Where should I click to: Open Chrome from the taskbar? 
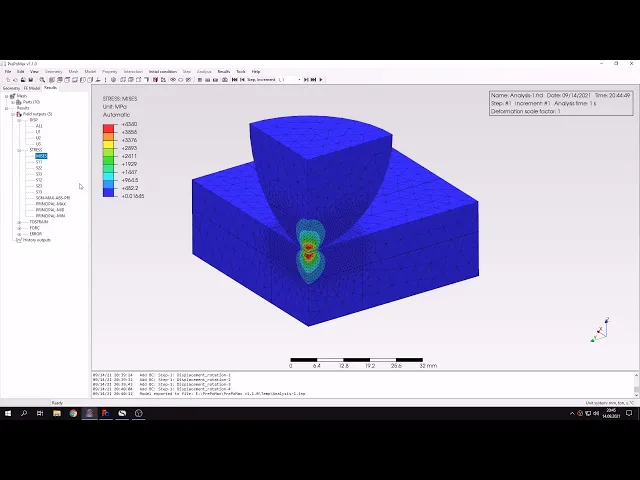coord(73,413)
